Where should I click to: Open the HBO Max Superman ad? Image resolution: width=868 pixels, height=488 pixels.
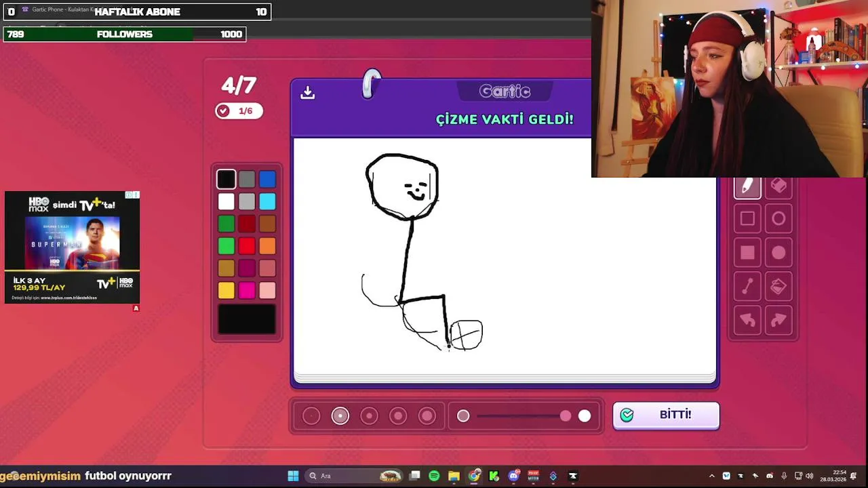coord(72,247)
